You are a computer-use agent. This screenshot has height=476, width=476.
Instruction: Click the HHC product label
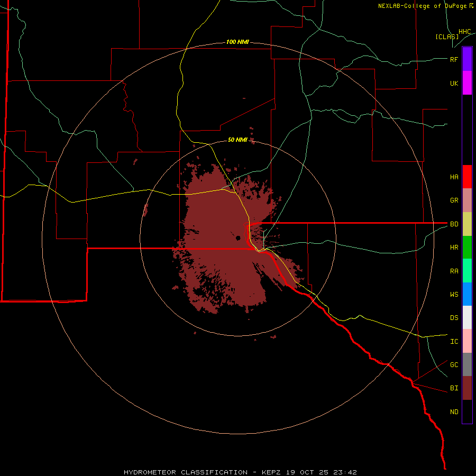(x=465, y=32)
